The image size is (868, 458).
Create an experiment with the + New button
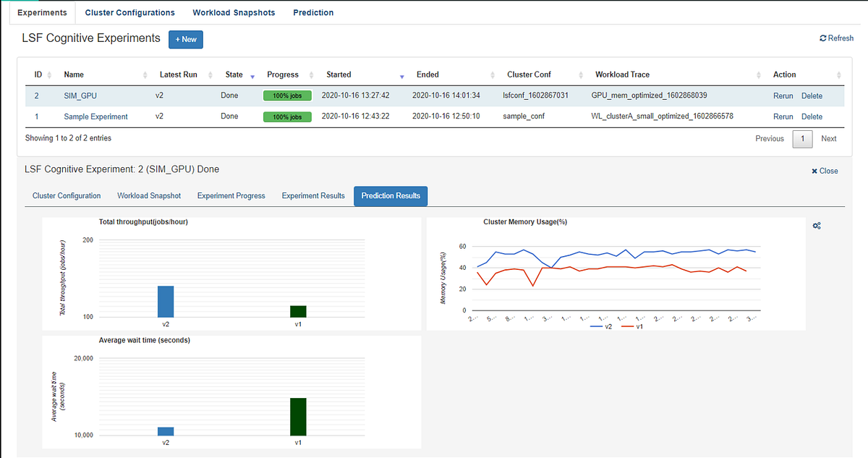(x=185, y=40)
